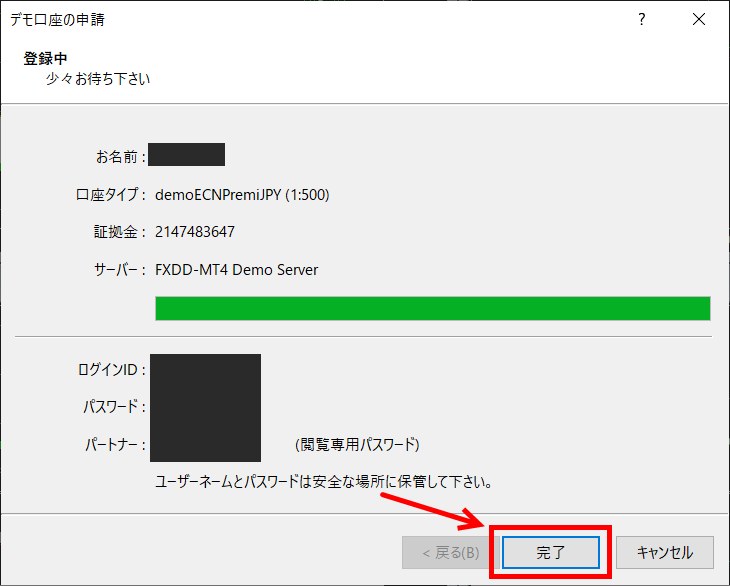Select the demoECNPremiJPY (1:500) account type text
The height and width of the screenshot is (586, 730).
[x=242, y=195]
